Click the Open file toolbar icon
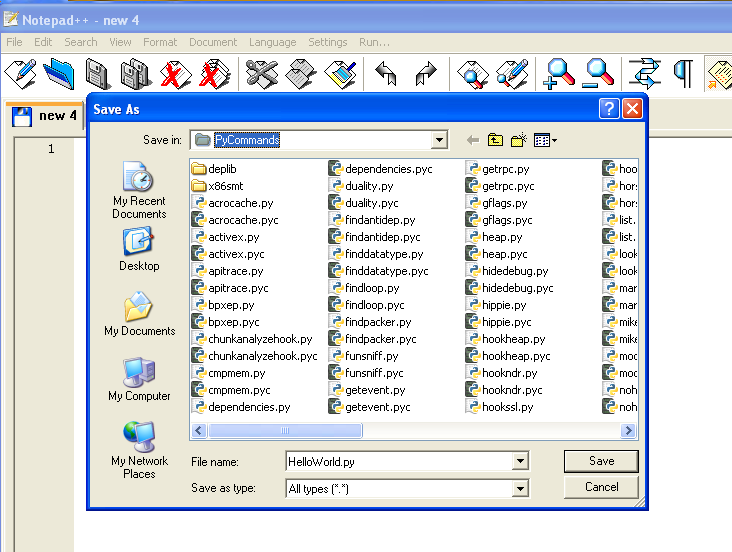This screenshot has height=552, width=732. click(59, 73)
